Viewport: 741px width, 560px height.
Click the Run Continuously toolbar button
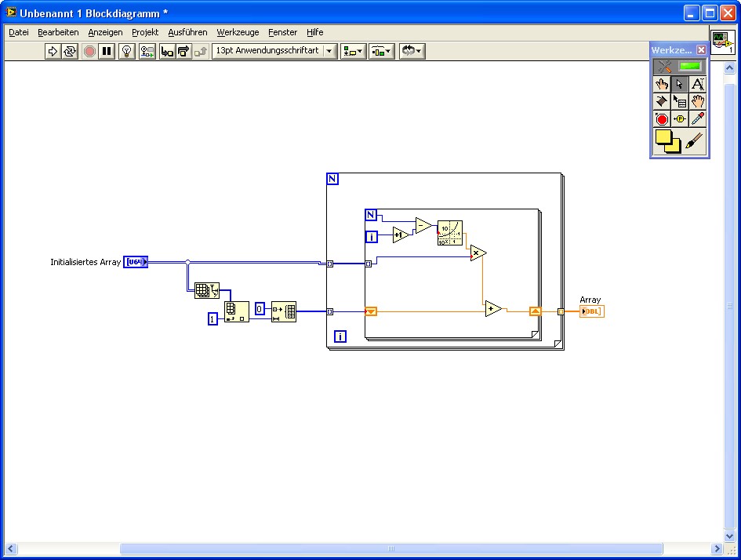pos(70,51)
